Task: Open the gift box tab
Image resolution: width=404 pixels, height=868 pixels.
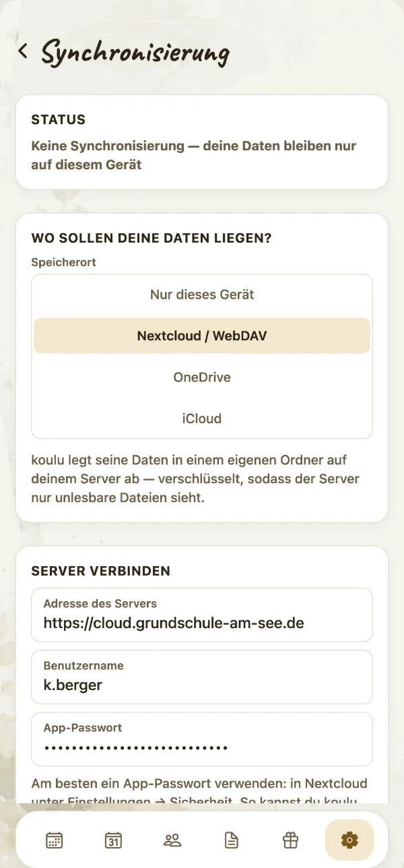Action: (290, 840)
